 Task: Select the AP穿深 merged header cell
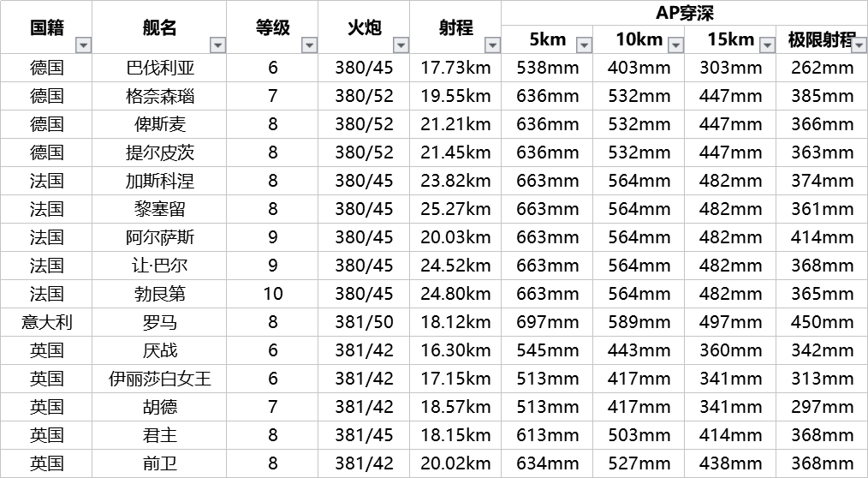(684, 13)
